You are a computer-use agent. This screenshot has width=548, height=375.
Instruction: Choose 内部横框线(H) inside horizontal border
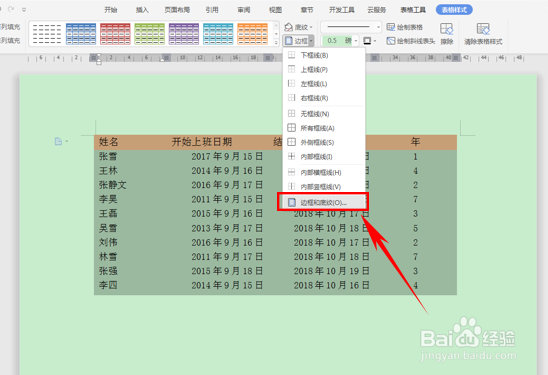click(324, 173)
